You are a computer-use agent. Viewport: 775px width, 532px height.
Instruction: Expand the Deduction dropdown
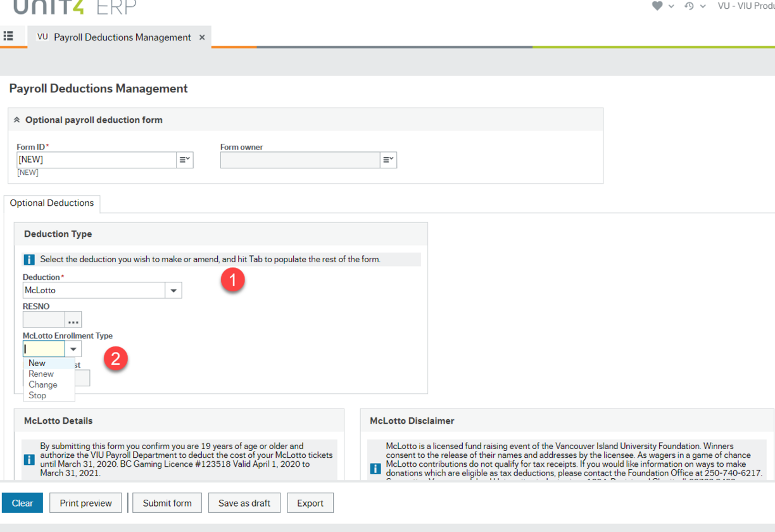(x=173, y=290)
